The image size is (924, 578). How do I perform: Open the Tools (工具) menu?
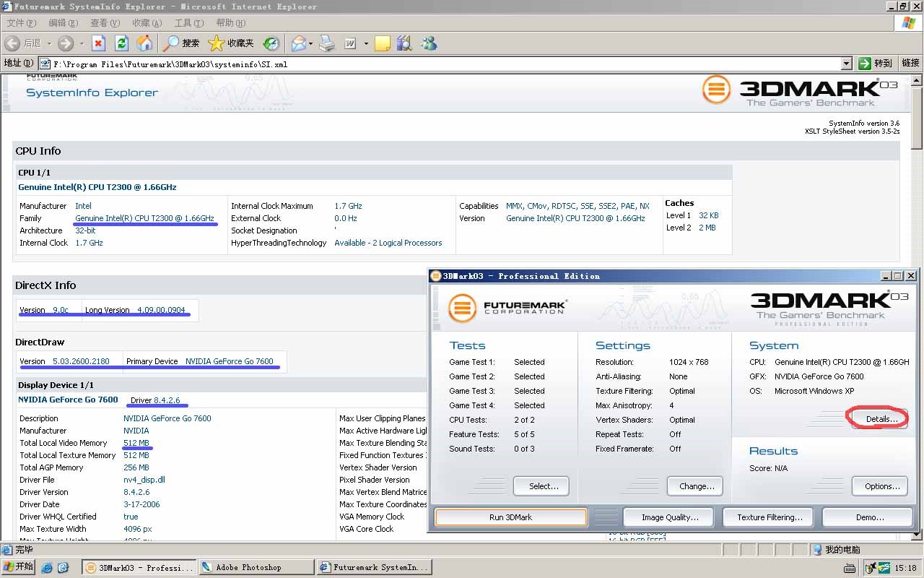(x=188, y=23)
